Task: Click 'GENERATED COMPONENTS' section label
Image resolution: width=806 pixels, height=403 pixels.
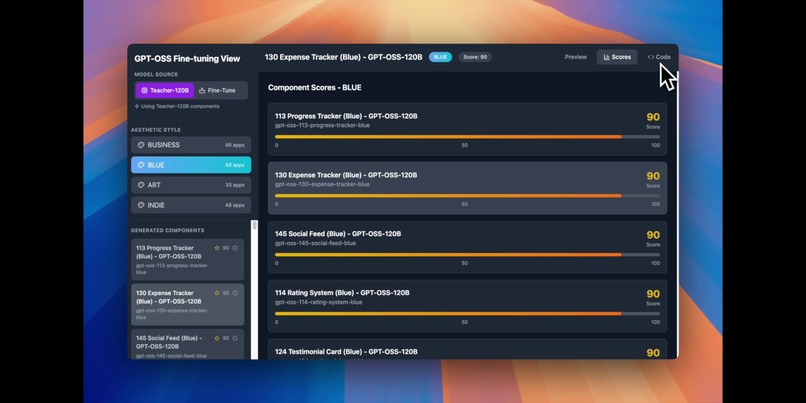Action: pos(168,230)
